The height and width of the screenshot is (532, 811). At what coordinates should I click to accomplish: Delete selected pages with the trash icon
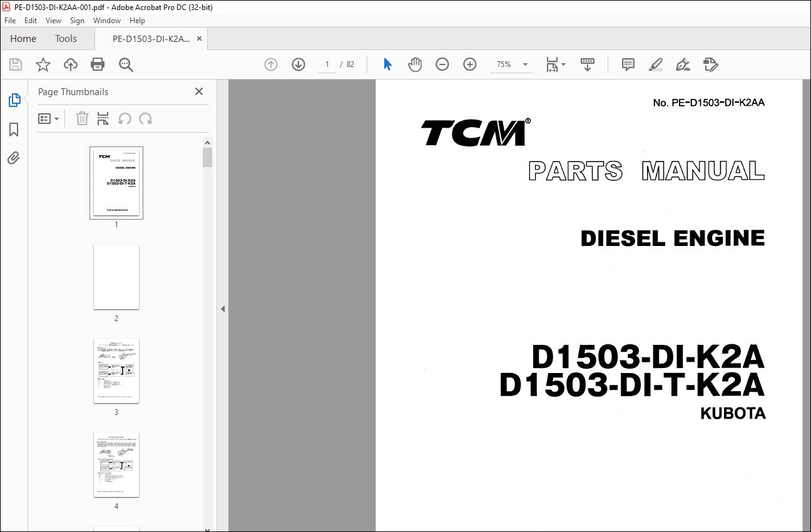click(x=82, y=118)
